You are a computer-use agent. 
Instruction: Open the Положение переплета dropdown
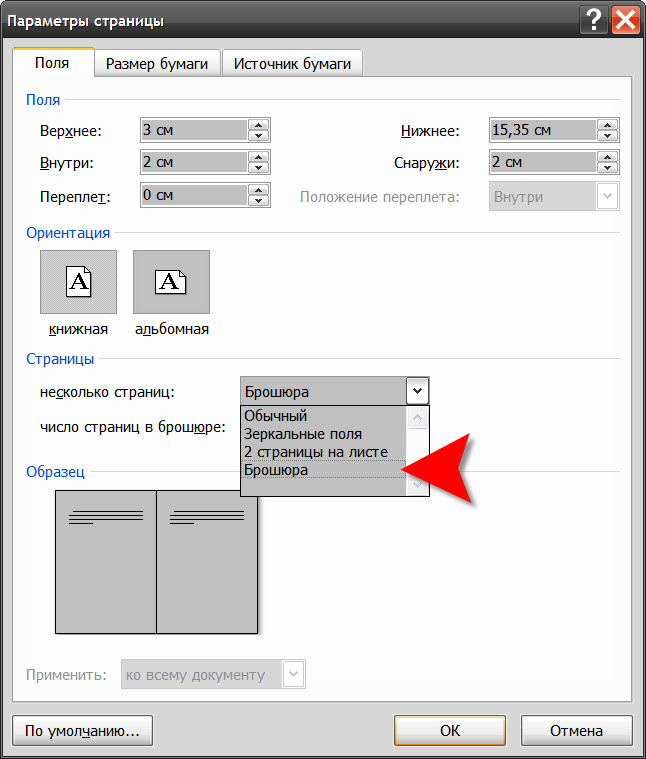coord(554,197)
